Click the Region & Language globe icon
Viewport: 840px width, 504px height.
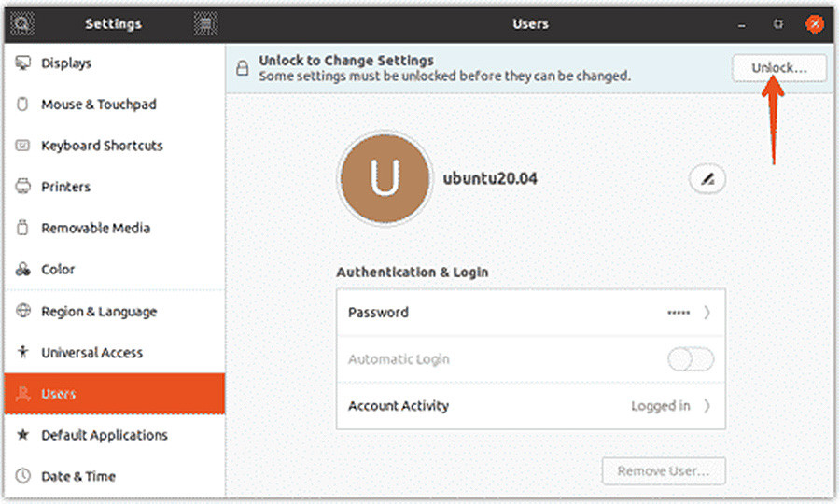[23, 312]
